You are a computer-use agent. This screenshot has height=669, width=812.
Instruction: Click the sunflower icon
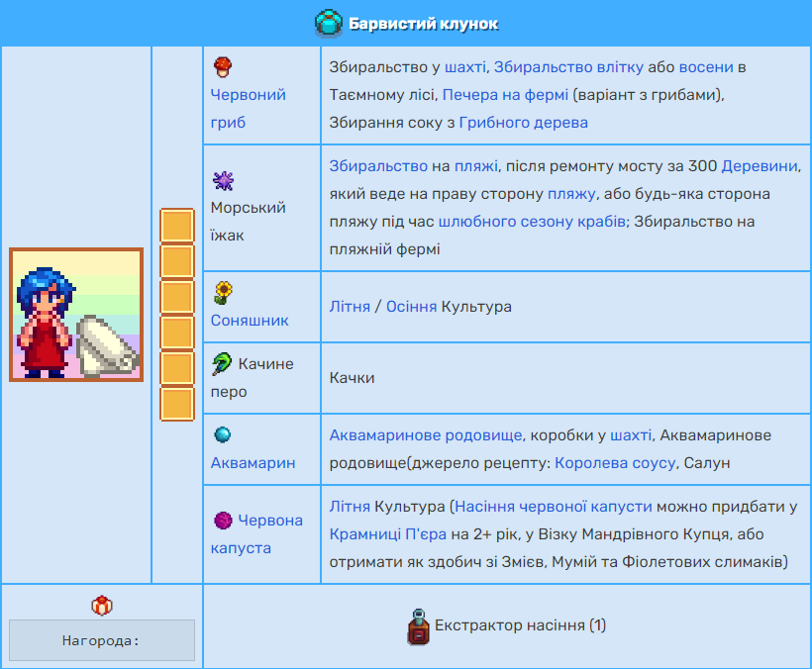(x=223, y=293)
